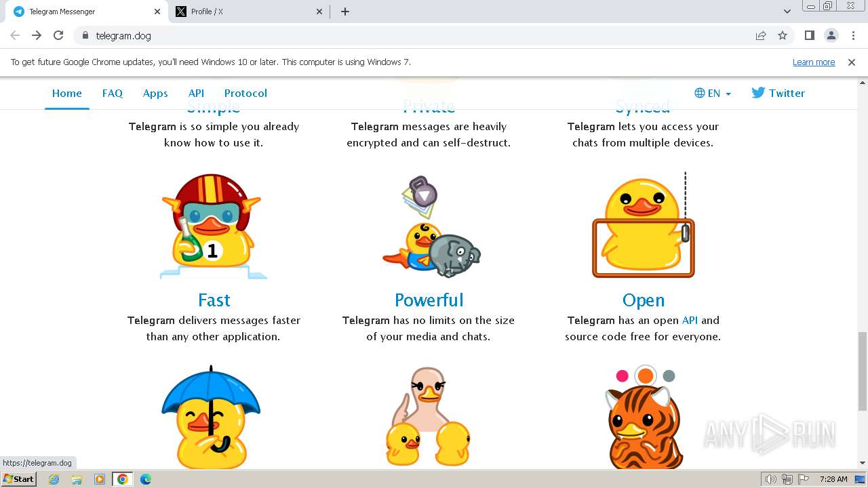This screenshot has width=868, height=488.
Task: Expand the EN language dropdown
Action: click(x=713, y=94)
